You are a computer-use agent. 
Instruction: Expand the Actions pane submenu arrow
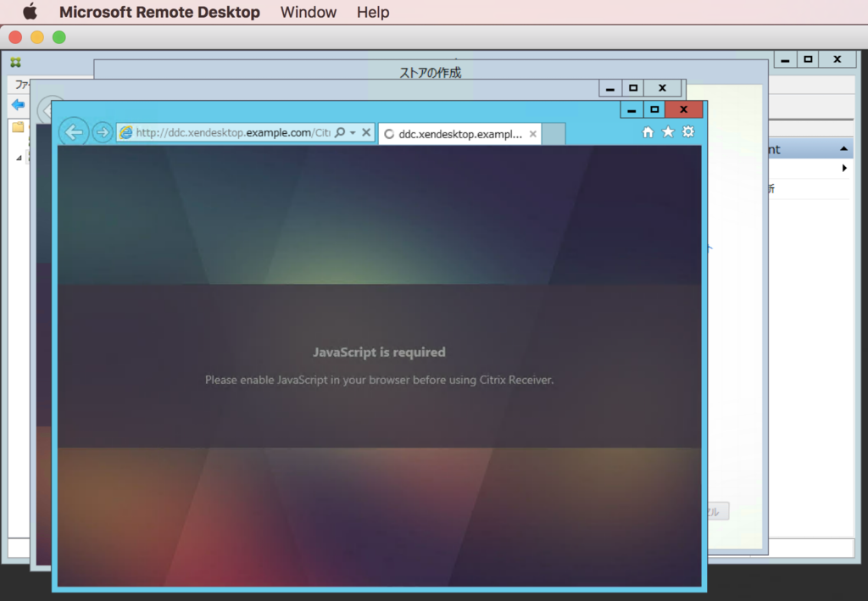pyautogui.click(x=844, y=168)
